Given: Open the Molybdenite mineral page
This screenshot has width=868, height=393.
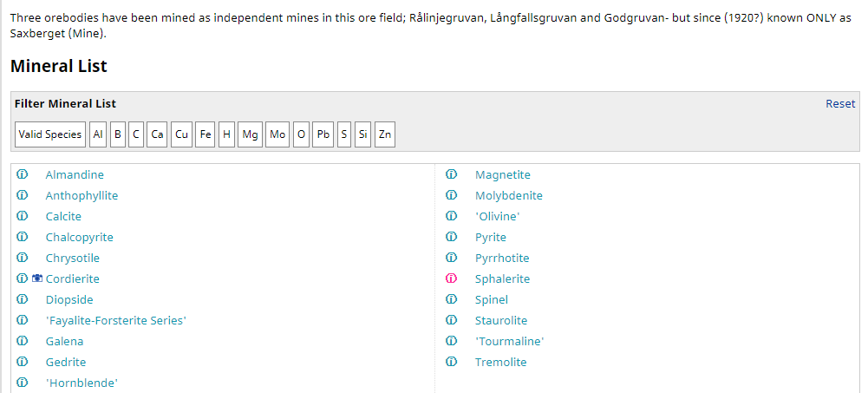Looking at the screenshot, I should point(508,195).
